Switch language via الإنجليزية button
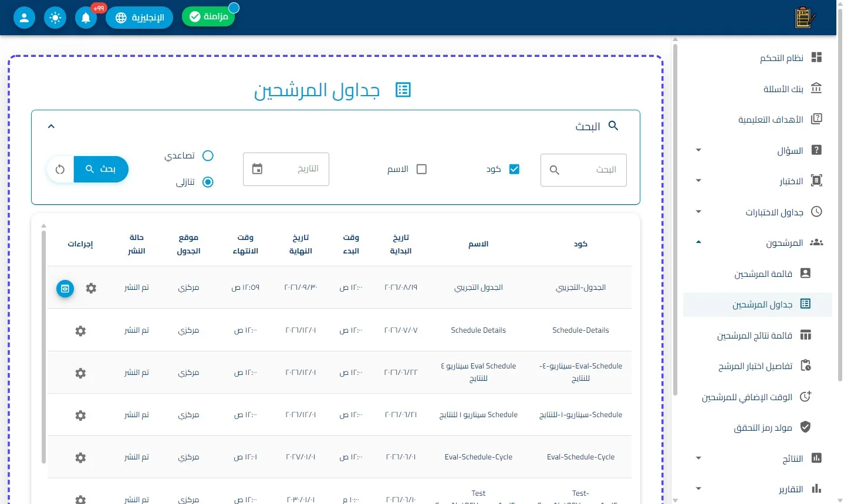The width and height of the screenshot is (844, 504). pos(139,18)
